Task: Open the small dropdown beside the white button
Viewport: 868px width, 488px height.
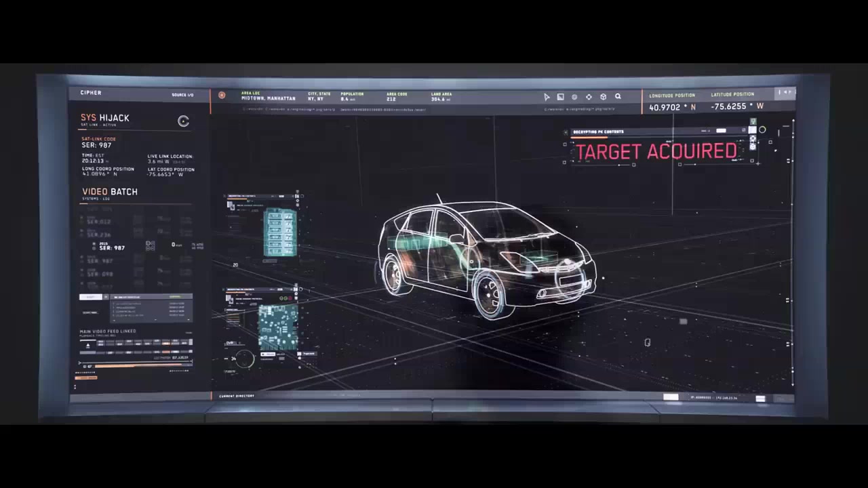Action: (106, 297)
